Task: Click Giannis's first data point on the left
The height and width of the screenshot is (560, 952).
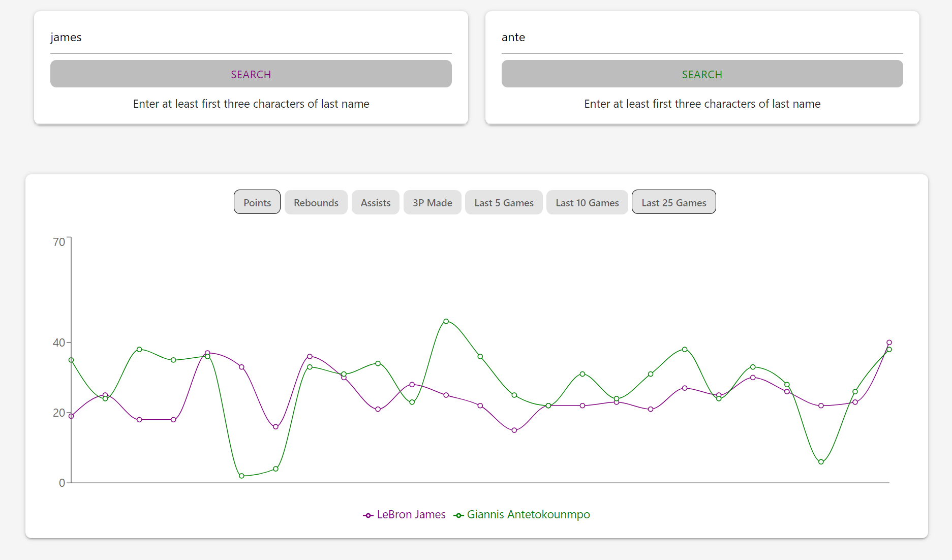Action: 71,360
